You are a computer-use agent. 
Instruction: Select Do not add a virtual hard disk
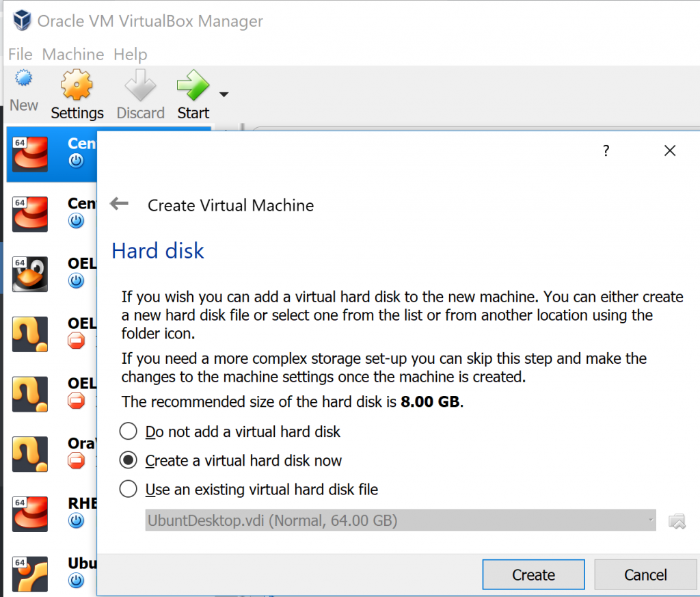[x=128, y=432]
